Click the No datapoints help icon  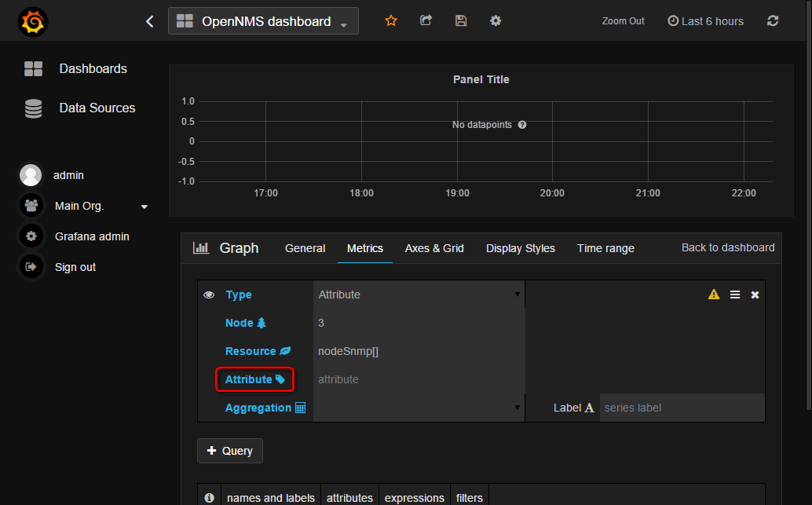tap(522, 125)
